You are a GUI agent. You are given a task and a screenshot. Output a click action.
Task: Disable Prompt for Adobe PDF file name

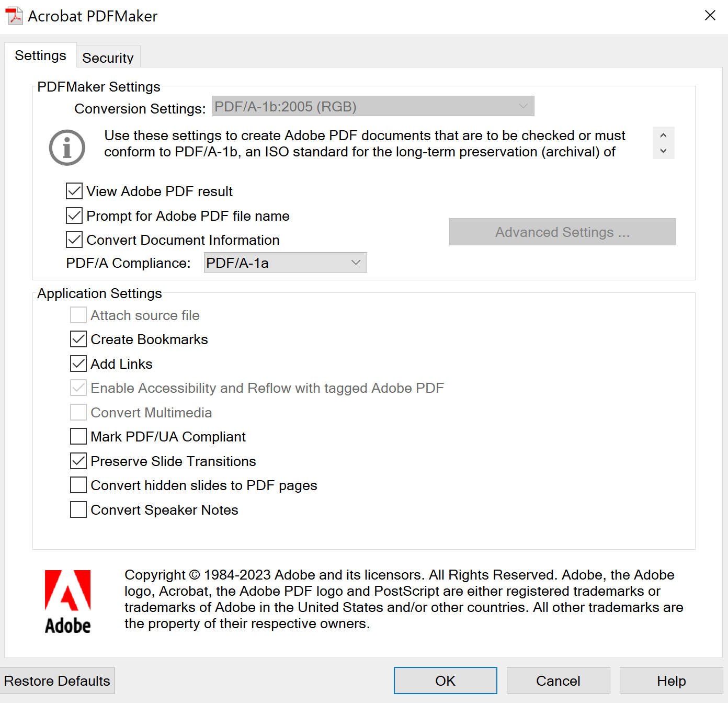74,216
